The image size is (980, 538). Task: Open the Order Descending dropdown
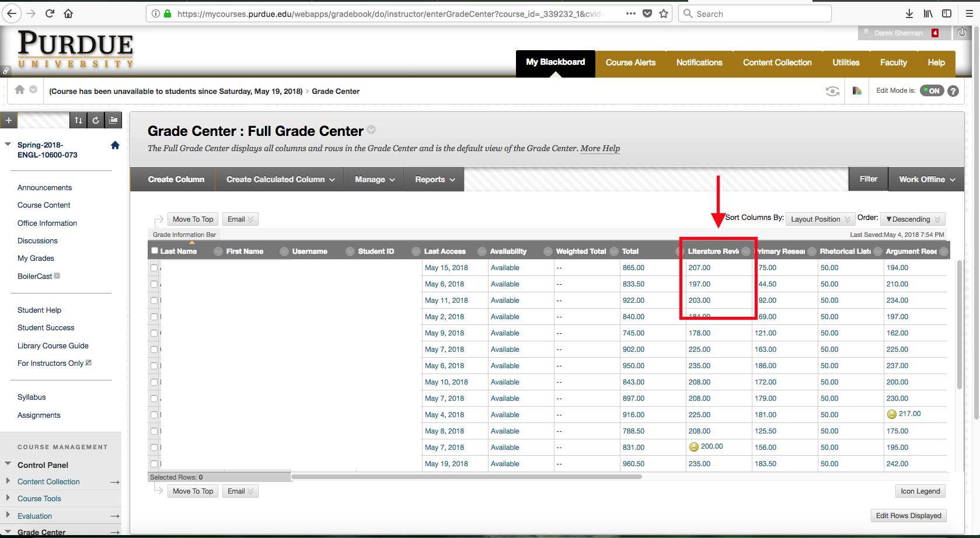(912, 219)
